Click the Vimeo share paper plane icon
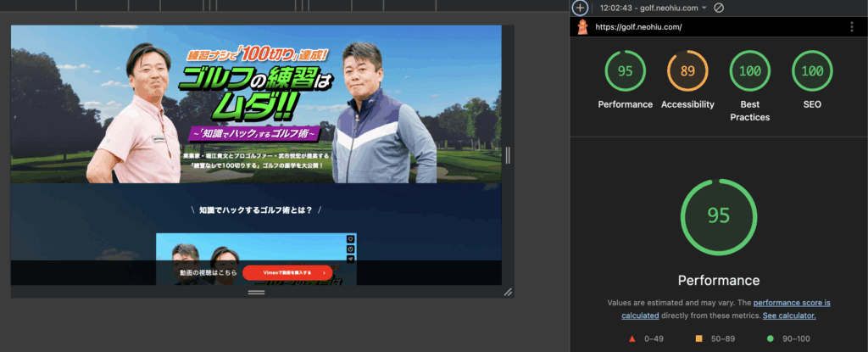This screenshot has width=868, height=352. pos(350,260)
